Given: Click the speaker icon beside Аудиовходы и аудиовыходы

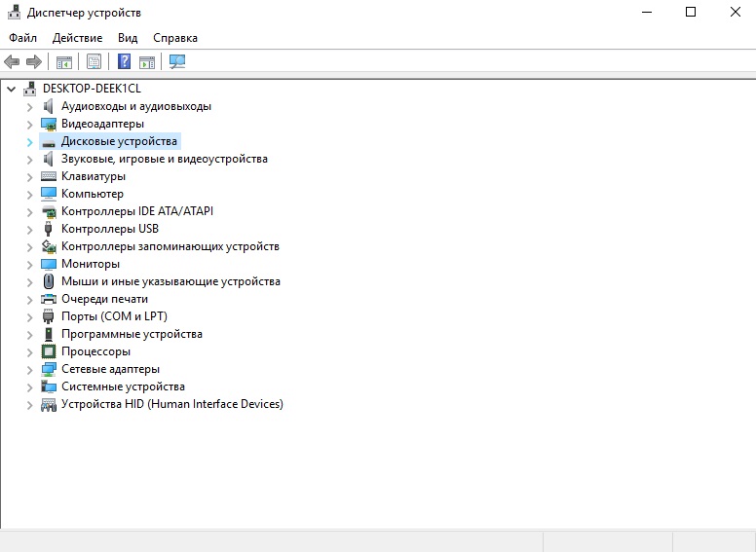Looking at the screenshot, I should point(48,106).
